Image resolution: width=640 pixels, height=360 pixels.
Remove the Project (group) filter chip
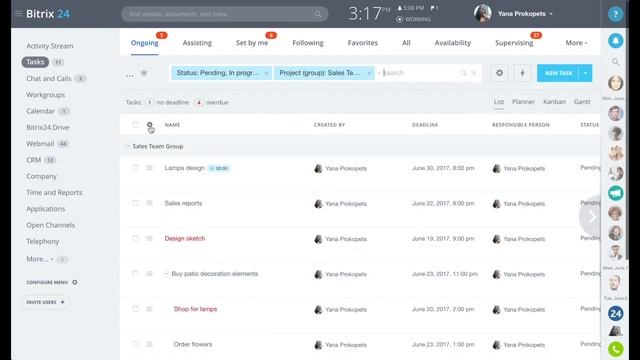pyautogui.click(x=369, y=73)
